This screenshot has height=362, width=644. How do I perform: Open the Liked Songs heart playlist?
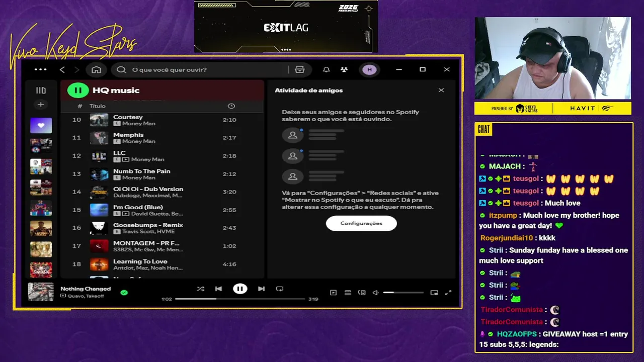coord(41,125)
